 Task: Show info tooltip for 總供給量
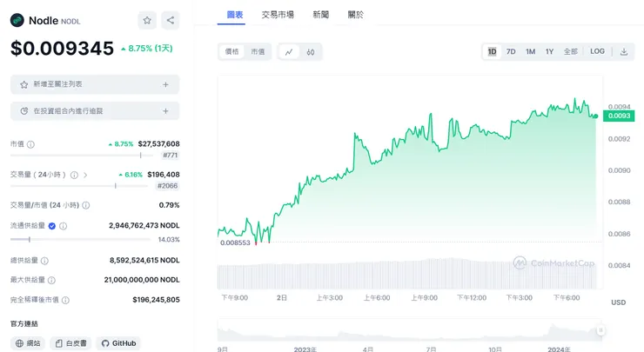[x=44, y=261]
